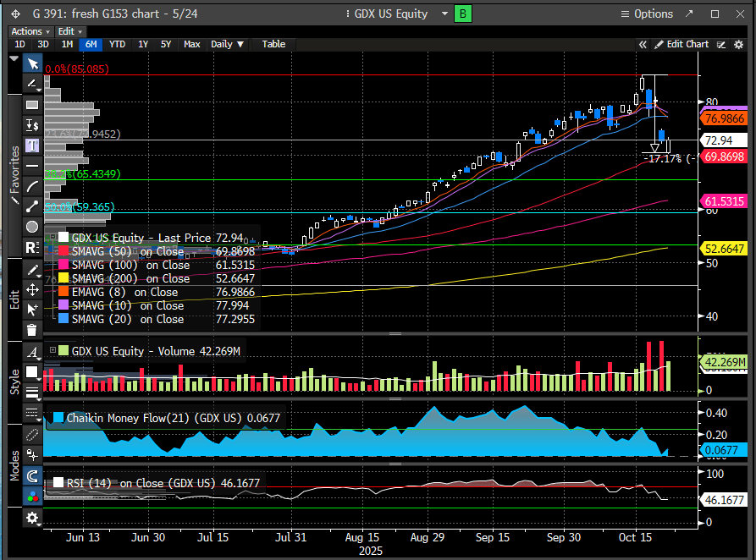Image resolution: width=756 pixels, height=560 pixels.
Task: Toggle the dashed link chain mode
Action: point(32,434)
